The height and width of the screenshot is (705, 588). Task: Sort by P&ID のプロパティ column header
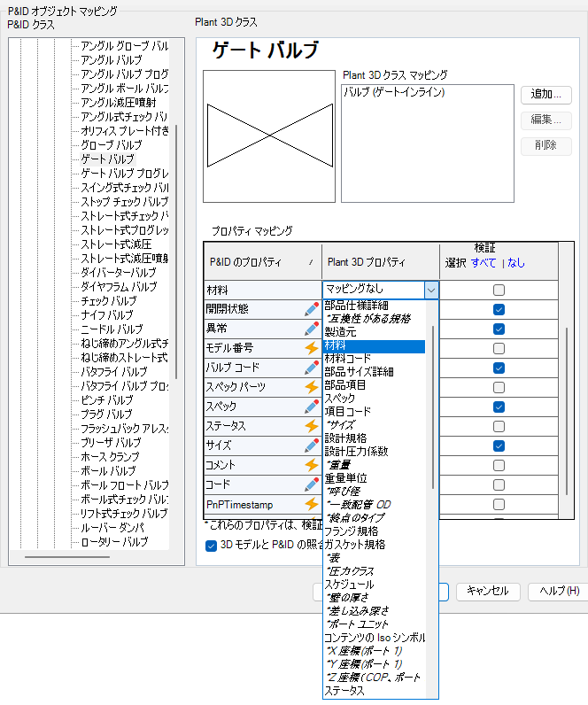(x=262, y=262)
